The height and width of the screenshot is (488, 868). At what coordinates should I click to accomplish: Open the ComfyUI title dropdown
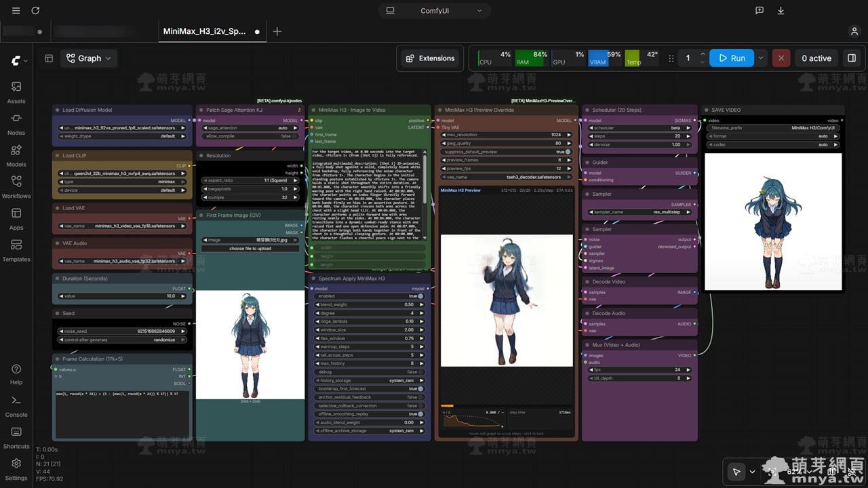click(x=435, y=11)
